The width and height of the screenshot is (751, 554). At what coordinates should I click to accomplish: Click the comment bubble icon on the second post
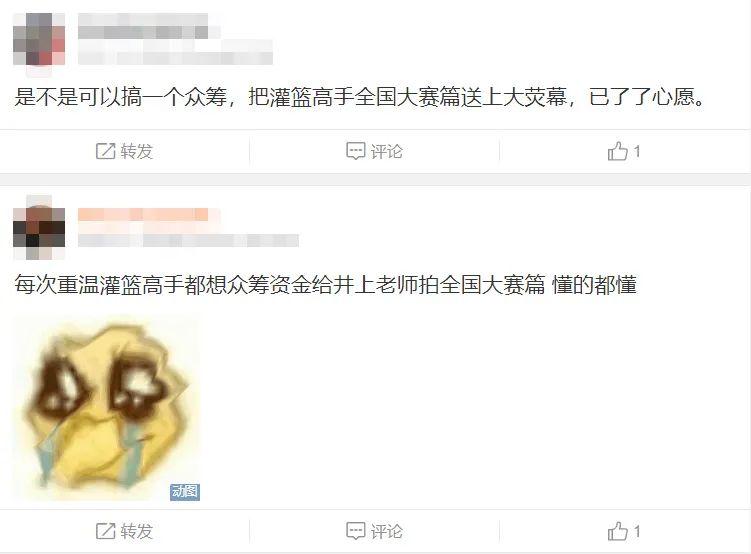coord(355,531)
